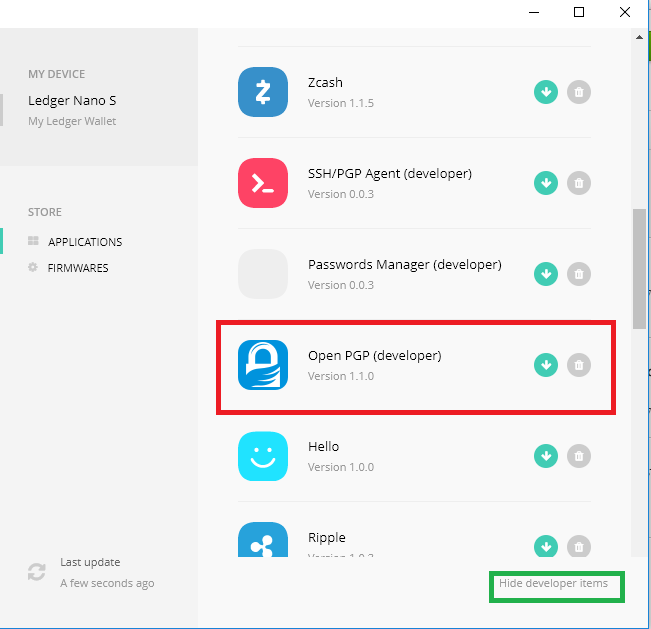The width and height of the screenshot is (651, 629).
Task: Minimize the window
Action: tap(534, 12)
